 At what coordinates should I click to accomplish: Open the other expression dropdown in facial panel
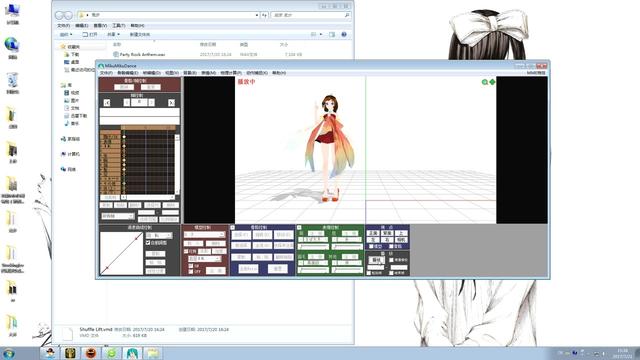[x=347, y=263]
